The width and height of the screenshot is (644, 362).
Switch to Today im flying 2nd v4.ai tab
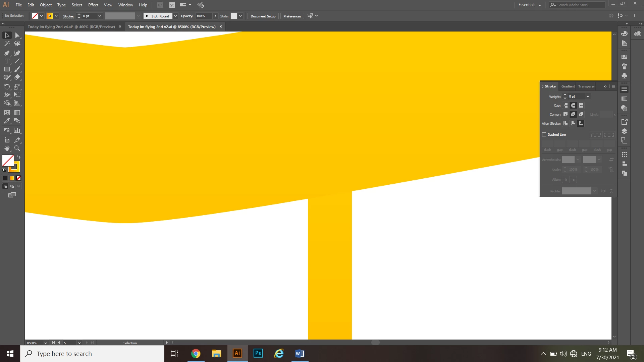point(71,27)
